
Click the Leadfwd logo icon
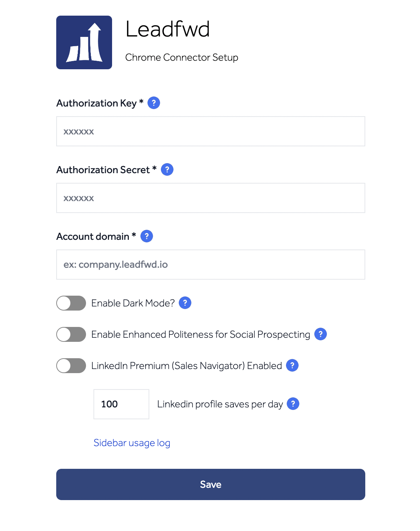pyautogui.click(x=84, y=42)
